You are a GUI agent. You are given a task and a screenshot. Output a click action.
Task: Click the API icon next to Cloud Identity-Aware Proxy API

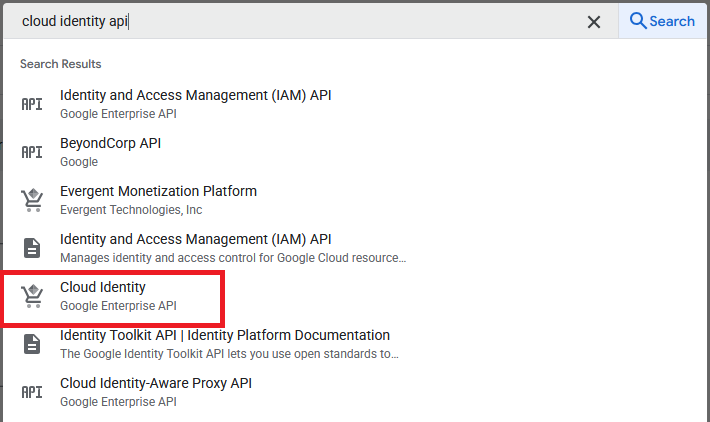[x=32, y=392]
